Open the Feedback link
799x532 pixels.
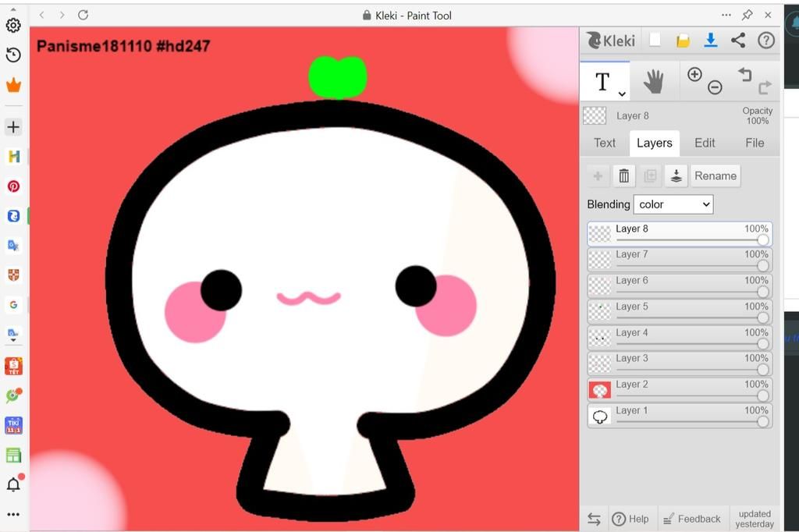pyautogui.click(x=691, y=519)
